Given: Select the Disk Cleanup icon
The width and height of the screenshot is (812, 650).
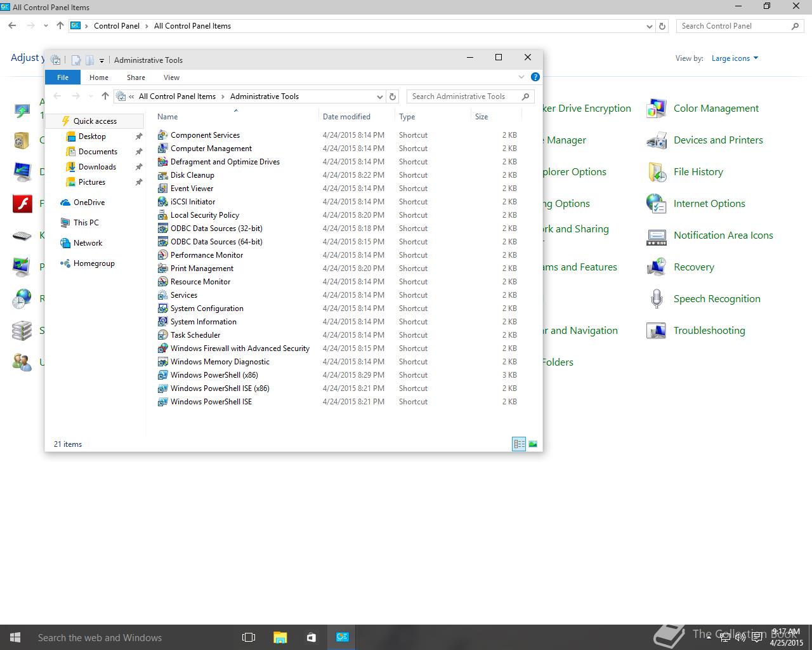Looking at the screenshot, I should [162, 175].
